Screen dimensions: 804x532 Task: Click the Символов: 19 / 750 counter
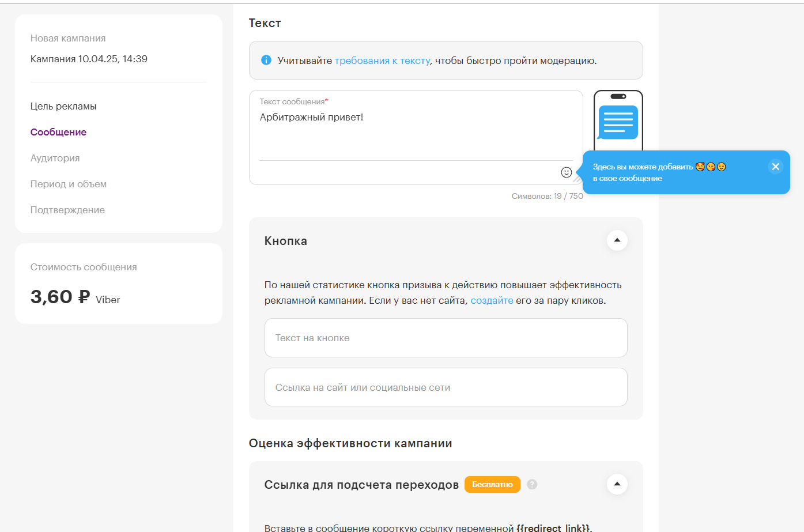pyautogui.click(x=547, y=196)
